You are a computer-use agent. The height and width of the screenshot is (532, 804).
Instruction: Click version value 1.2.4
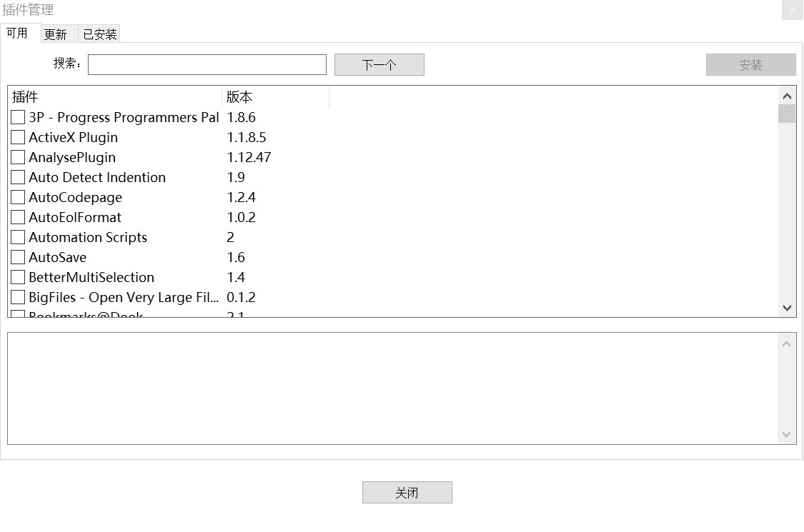[x=241, y=197]
